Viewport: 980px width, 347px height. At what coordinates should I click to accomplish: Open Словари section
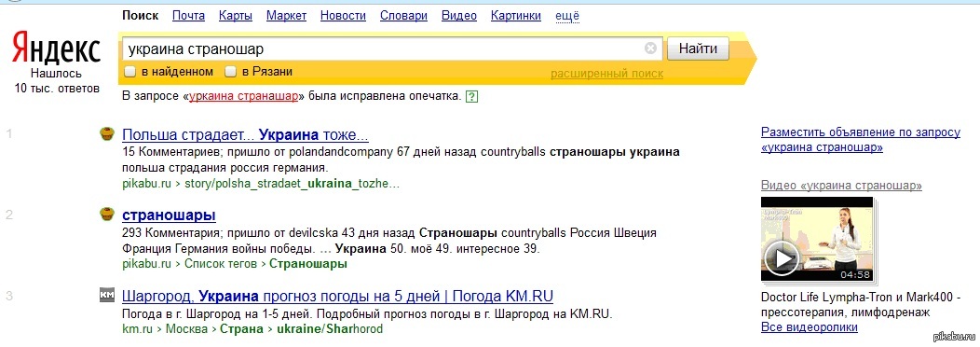[x=403, y=16]
